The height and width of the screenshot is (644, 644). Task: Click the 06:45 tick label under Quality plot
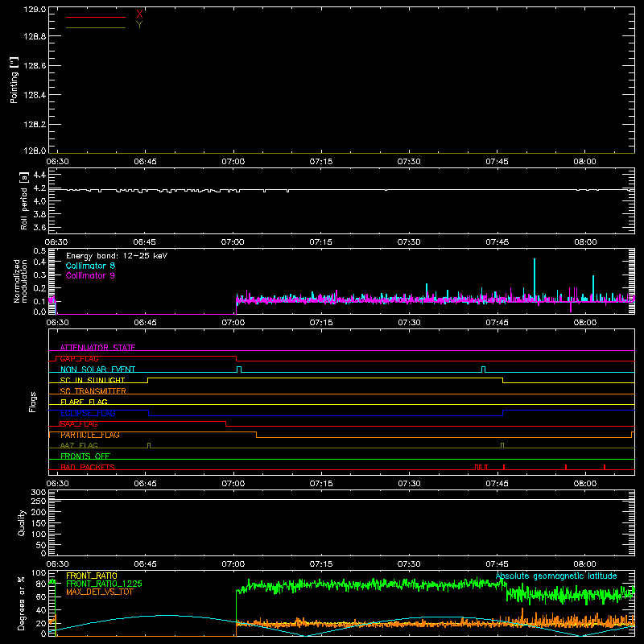145,564
